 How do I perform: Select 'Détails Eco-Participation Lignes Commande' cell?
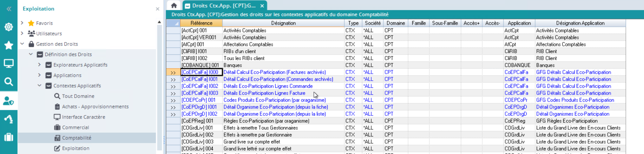click(283, 86)
